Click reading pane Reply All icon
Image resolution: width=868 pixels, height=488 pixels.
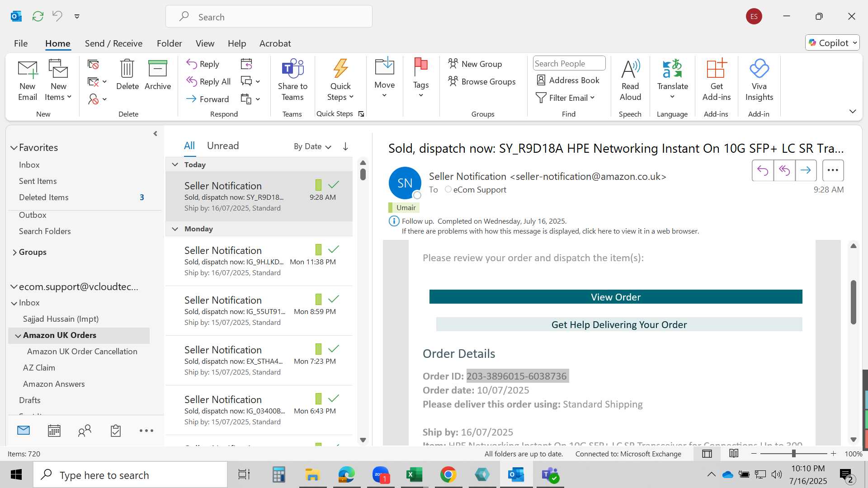click(784, 170)
